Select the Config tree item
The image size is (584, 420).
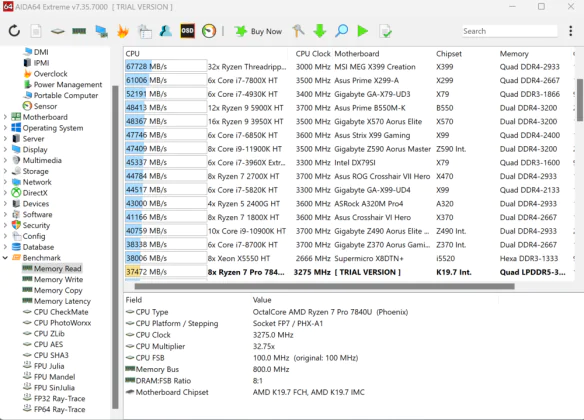click(x=34, y=236)
